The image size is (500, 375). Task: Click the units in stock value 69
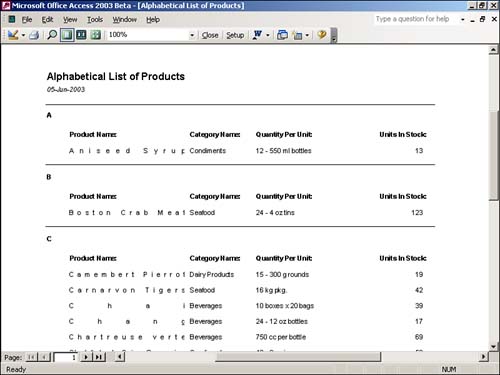click(x=419, y=337)
